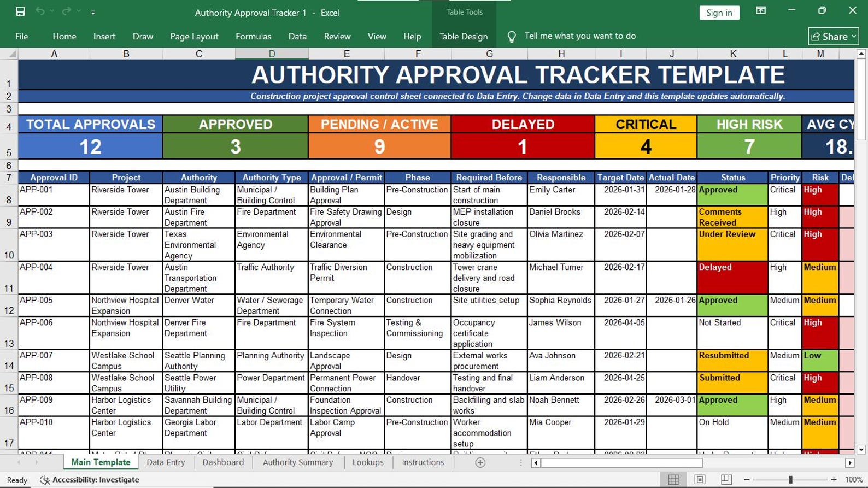Click vertical scrollbar down arrow
Screen dimensions: 868x488
click(x=861, y=450)
